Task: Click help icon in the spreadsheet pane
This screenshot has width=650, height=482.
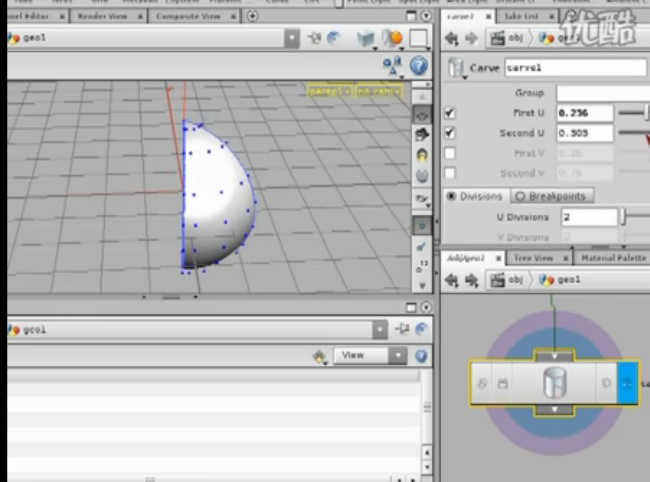Action: pos(423,355)
